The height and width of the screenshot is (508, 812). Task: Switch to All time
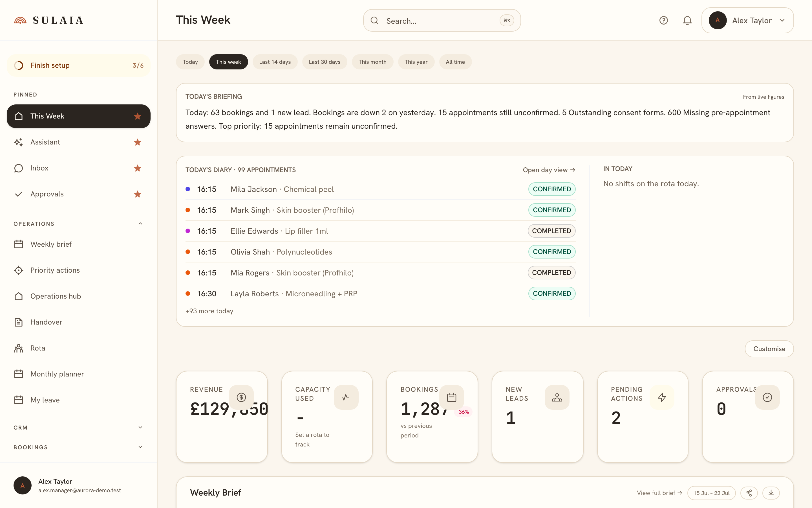click(x=455, y=62)
